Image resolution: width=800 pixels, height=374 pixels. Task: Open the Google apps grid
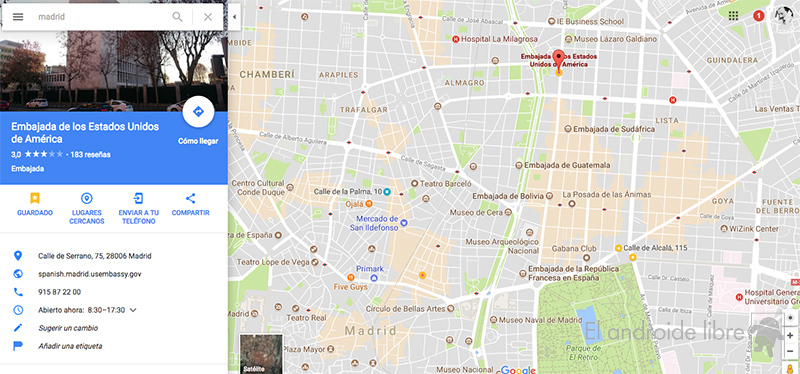point(733,16)
